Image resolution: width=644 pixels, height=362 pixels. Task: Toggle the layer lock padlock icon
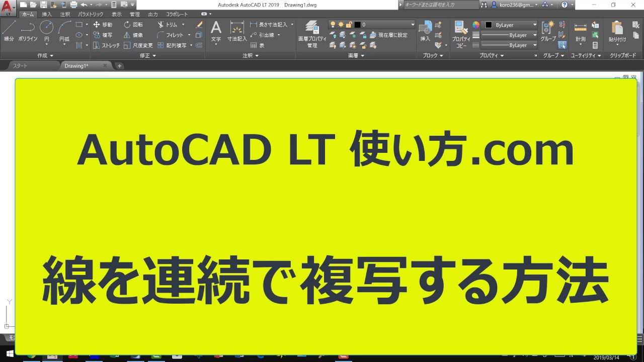(349, 24)
